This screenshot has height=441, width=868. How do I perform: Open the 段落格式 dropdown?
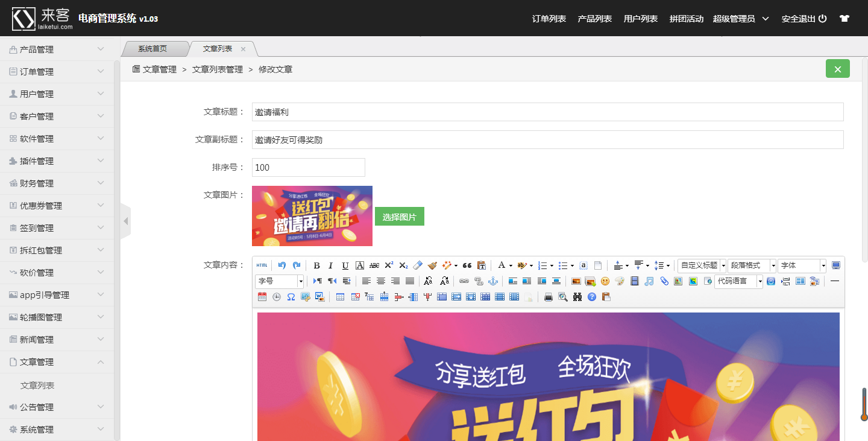click(x=752, y=265)
